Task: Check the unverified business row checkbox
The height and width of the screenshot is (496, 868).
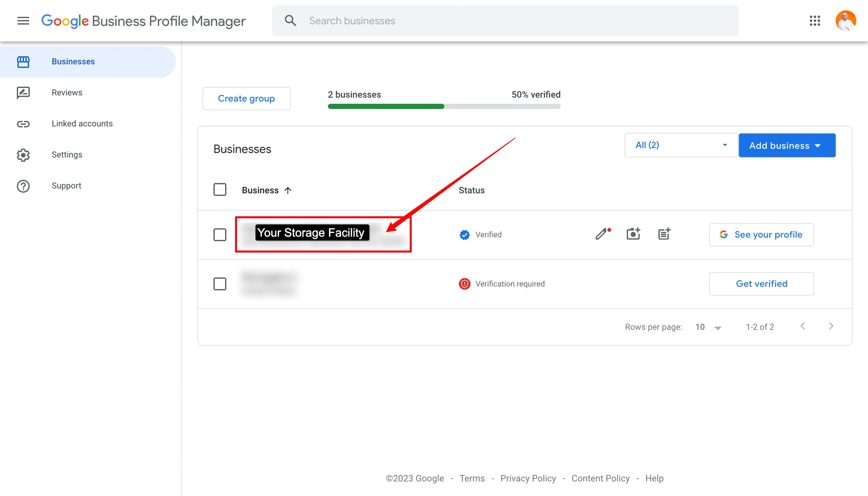Action: click(x=220, y=284)
